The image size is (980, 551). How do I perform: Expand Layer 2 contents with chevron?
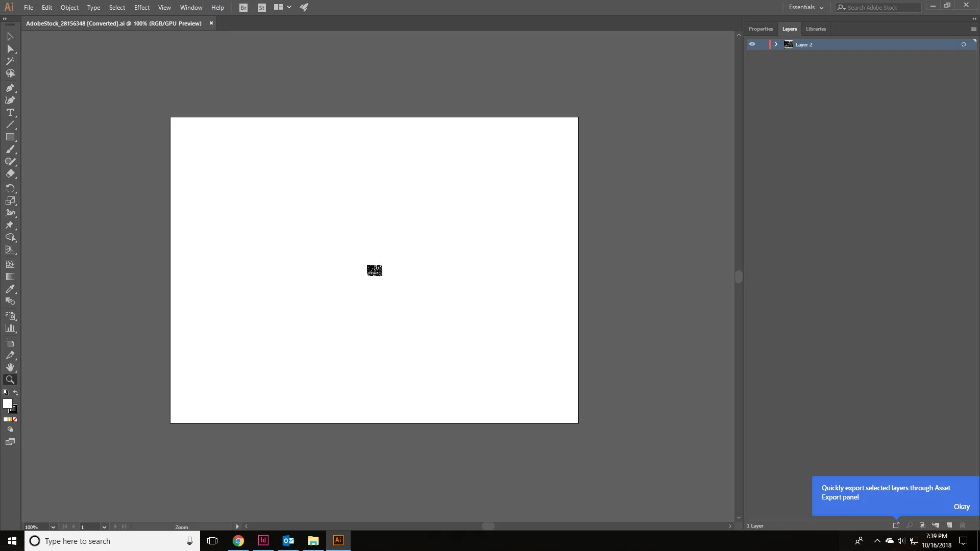(x=776, y=44)
